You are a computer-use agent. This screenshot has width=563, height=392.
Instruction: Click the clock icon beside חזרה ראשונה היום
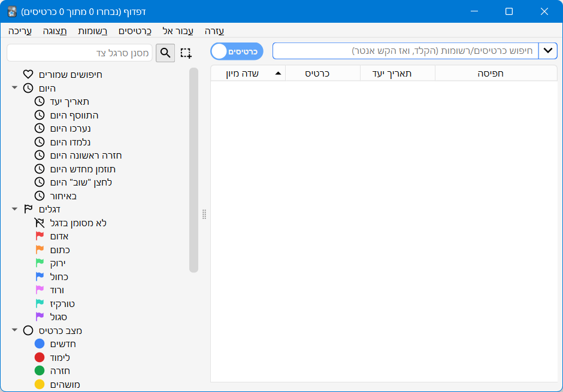pos(40,155)
